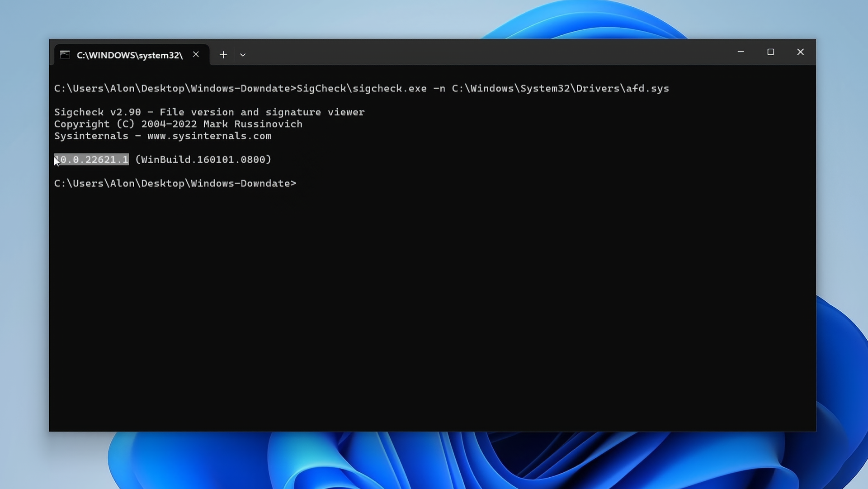Screen dimensions: 868x489
Task: Maximize the Windows Terminal window
Action: point(771,52)
